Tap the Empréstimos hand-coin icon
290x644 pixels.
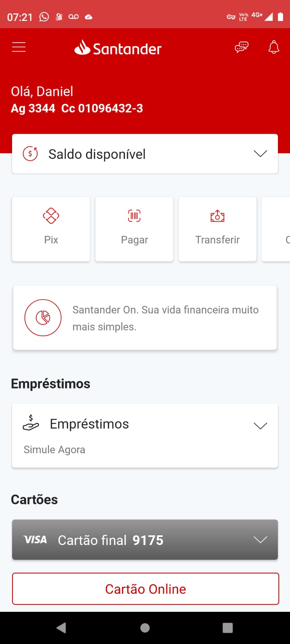(31, 423)
